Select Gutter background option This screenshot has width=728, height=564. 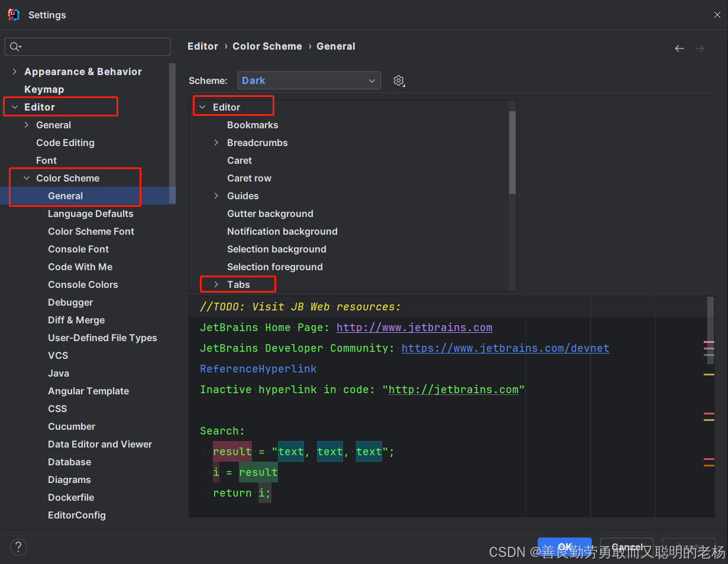click(x=270, y=213)
